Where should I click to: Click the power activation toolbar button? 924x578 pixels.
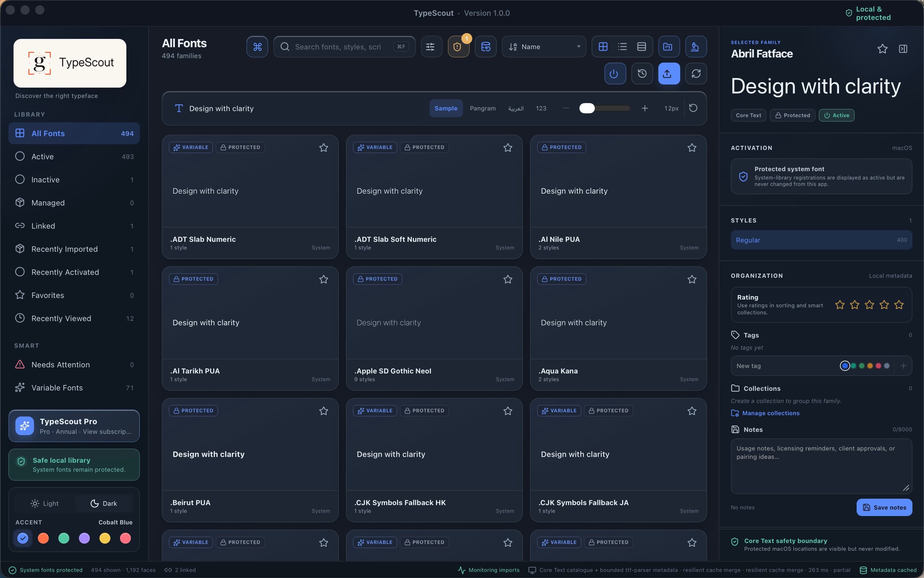[614, 74]
